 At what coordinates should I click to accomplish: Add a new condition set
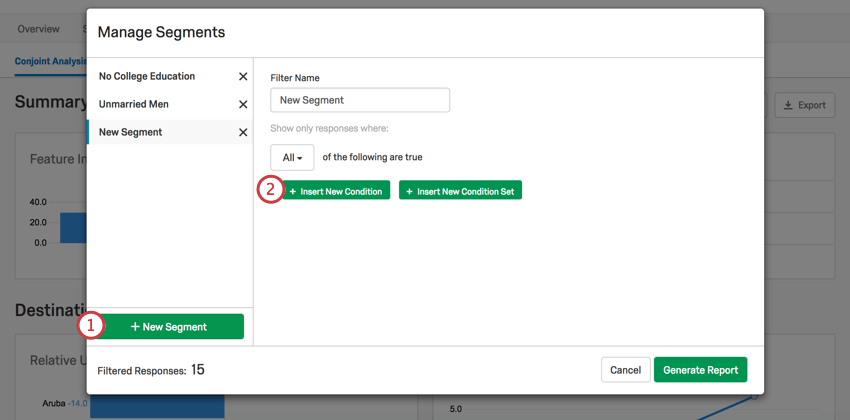[460, 191]
